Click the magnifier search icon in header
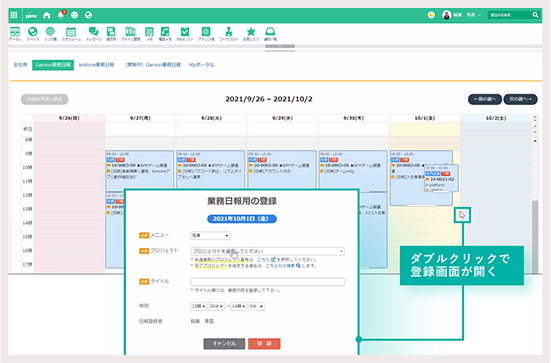 535,15
